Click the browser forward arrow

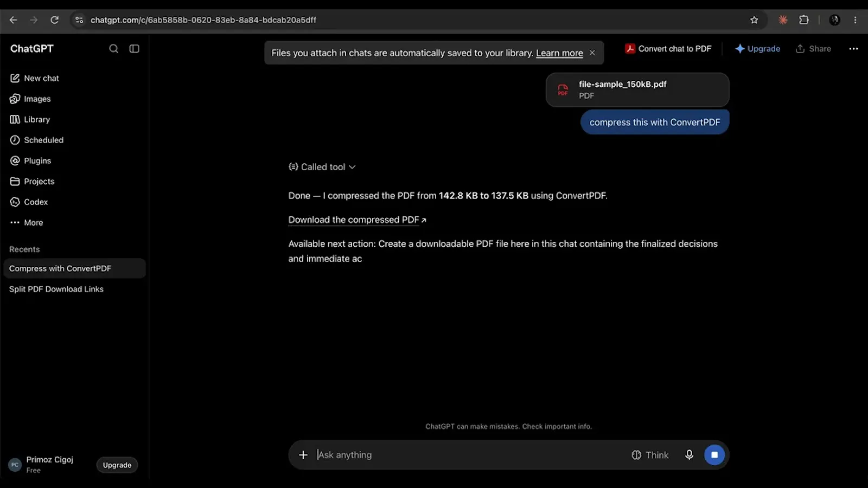[x=34, y=20]
